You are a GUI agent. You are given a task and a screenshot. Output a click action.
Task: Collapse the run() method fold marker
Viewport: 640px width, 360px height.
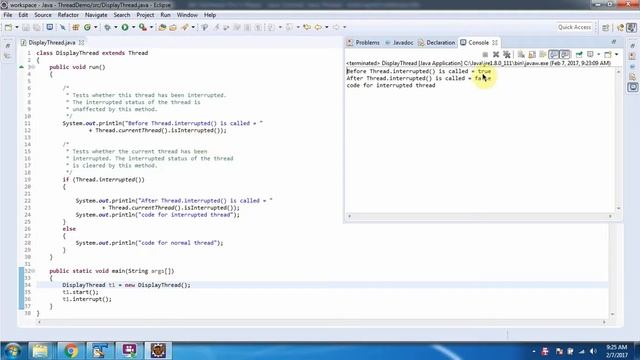point(33,67)
